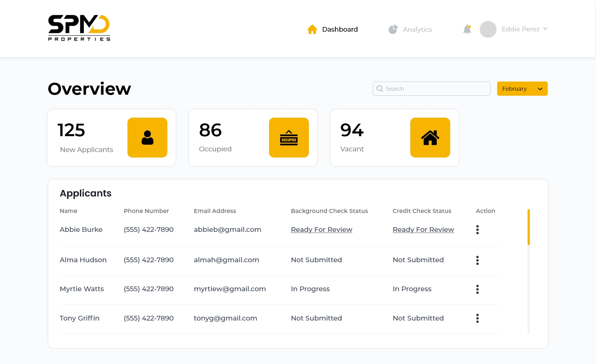The width and height of the screenshot is (596, 364).
Task: Click the New Applicants person icon
Action: (x=147, y=137)
